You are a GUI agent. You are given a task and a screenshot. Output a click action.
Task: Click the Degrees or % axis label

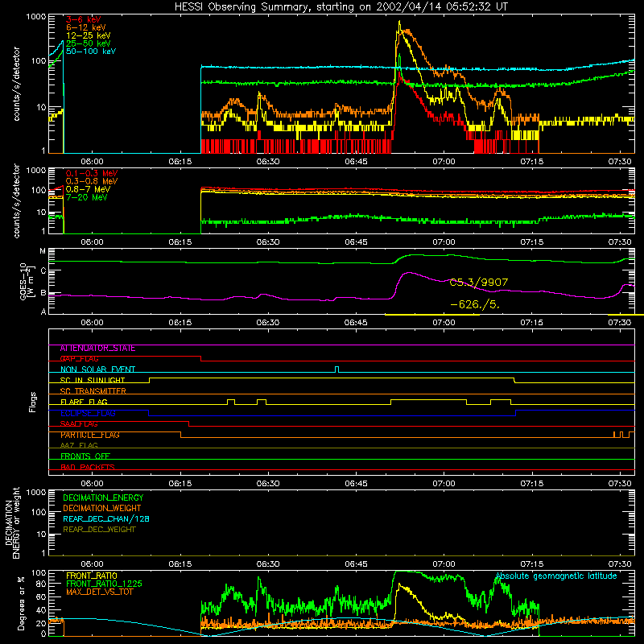[x=21, y=603]
